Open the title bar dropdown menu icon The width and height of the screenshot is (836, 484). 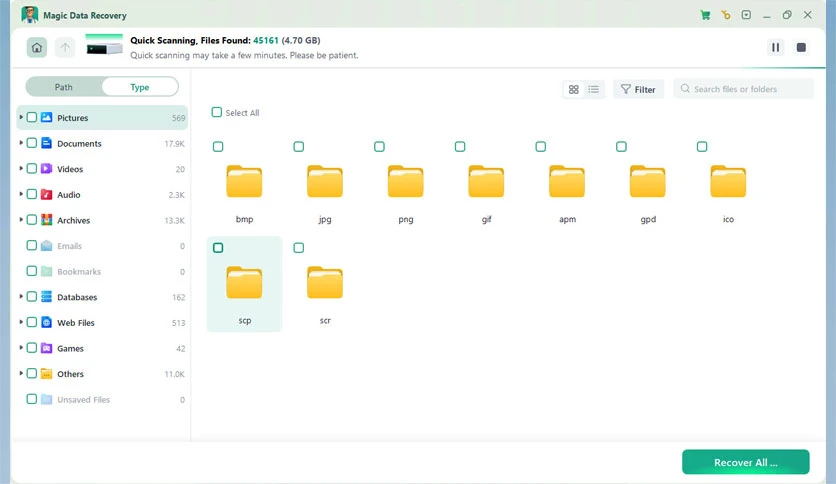tap(746, 15)
